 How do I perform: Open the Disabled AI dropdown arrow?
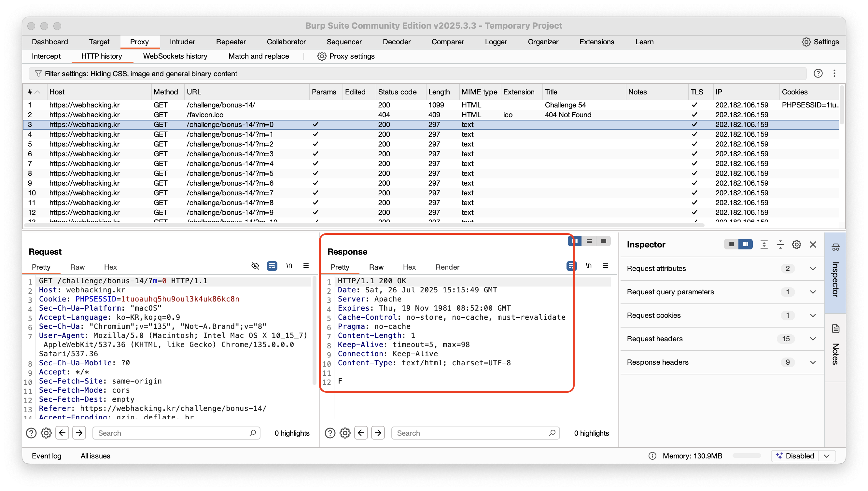(x=827, y=456)
